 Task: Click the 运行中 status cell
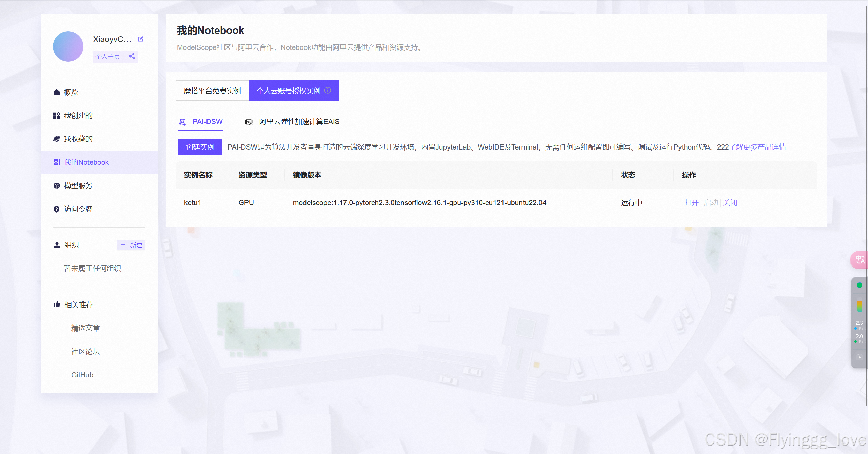coord(631,203)
